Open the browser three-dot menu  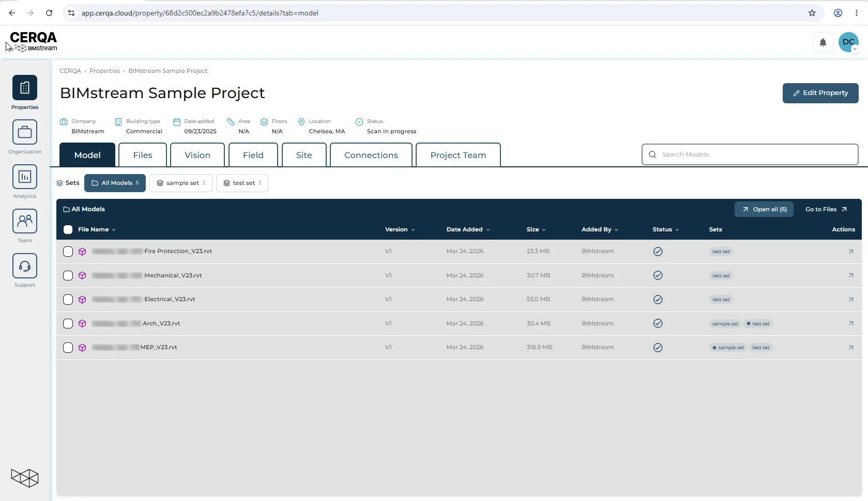coord(857,13)
